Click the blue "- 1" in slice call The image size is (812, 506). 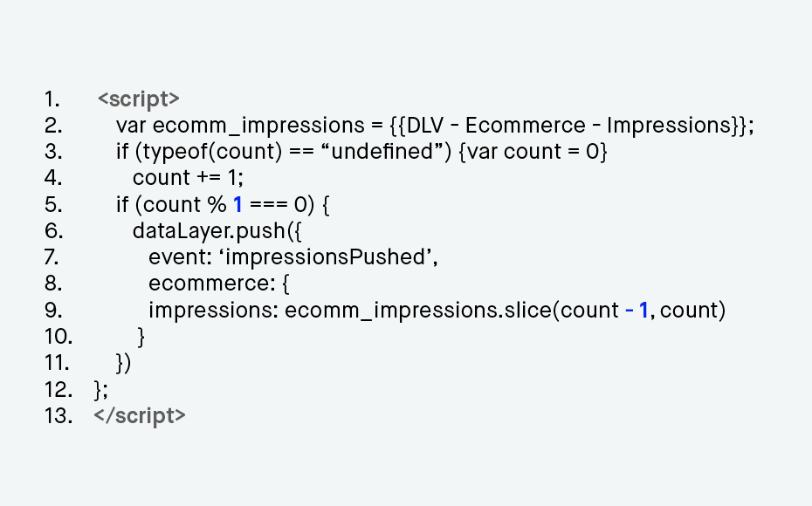[637, 310]
